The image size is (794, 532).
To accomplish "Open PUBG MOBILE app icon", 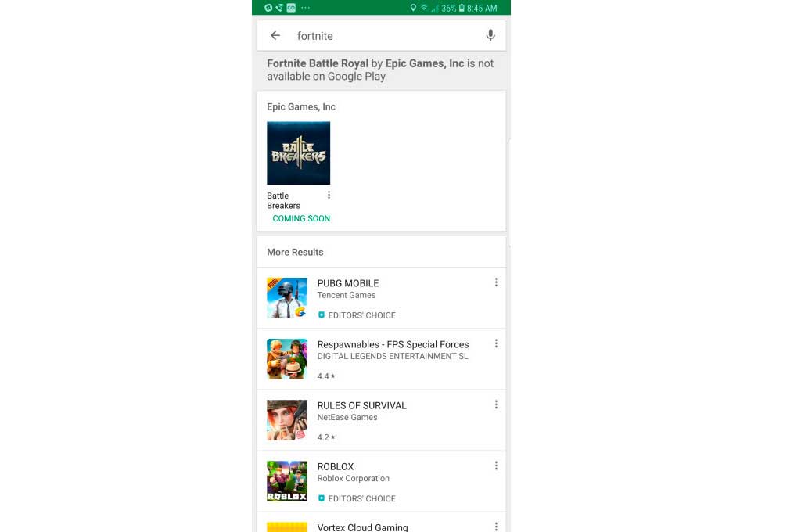I will pos(287,298).
